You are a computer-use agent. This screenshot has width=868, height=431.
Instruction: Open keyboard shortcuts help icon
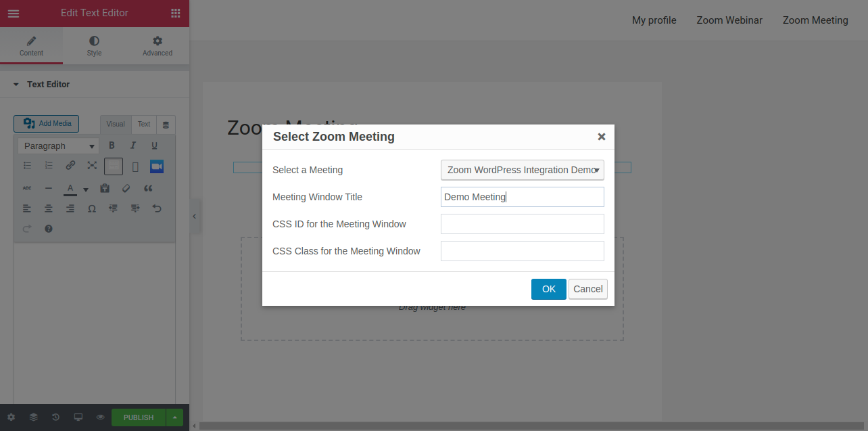tap(49, 229)
